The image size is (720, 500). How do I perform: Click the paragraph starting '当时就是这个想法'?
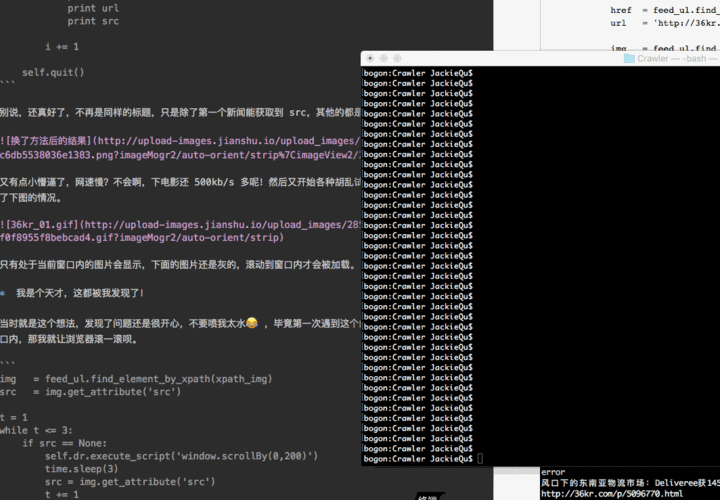click(x=180, y=324)
